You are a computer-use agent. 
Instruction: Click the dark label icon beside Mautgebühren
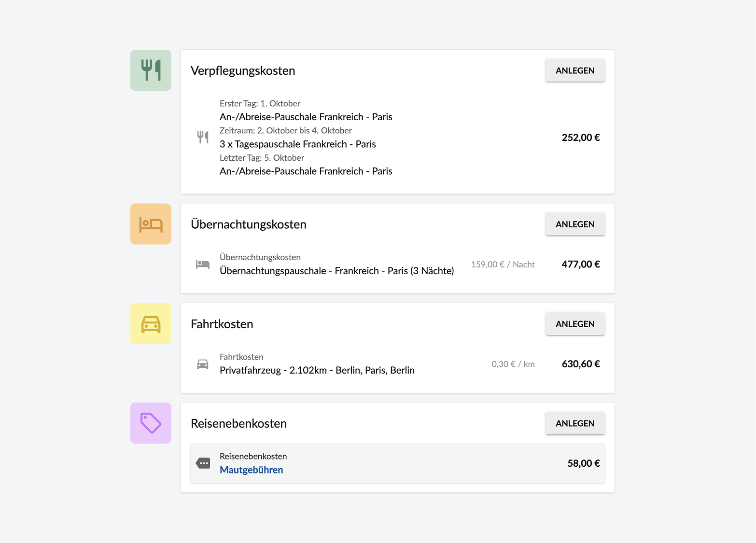[203, 463]
